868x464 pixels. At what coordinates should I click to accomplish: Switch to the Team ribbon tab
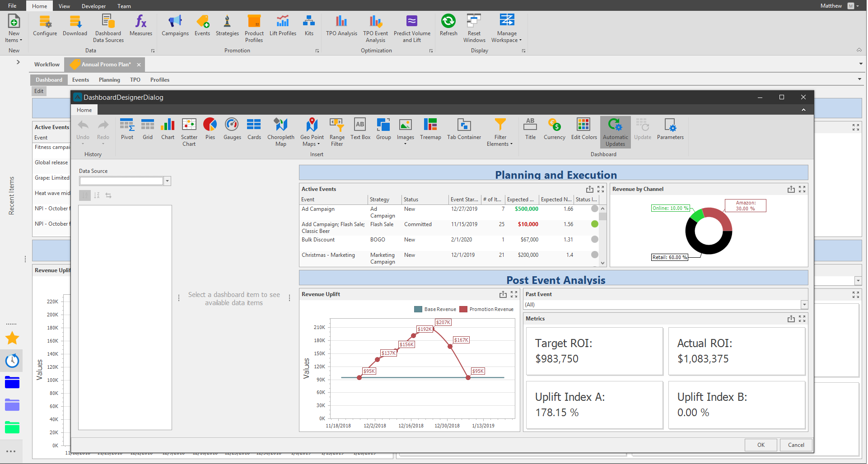click(124, 6)
